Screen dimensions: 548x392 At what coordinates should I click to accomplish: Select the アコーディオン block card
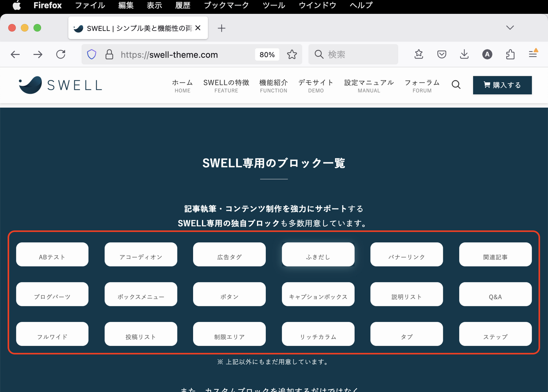click(x=141, y=254)
